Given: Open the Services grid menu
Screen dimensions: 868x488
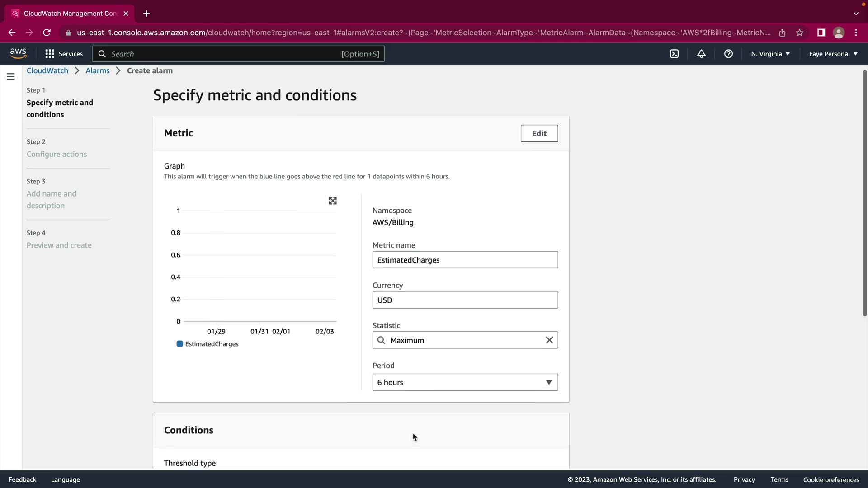Looking at the screenshot, I should (64, 54).
